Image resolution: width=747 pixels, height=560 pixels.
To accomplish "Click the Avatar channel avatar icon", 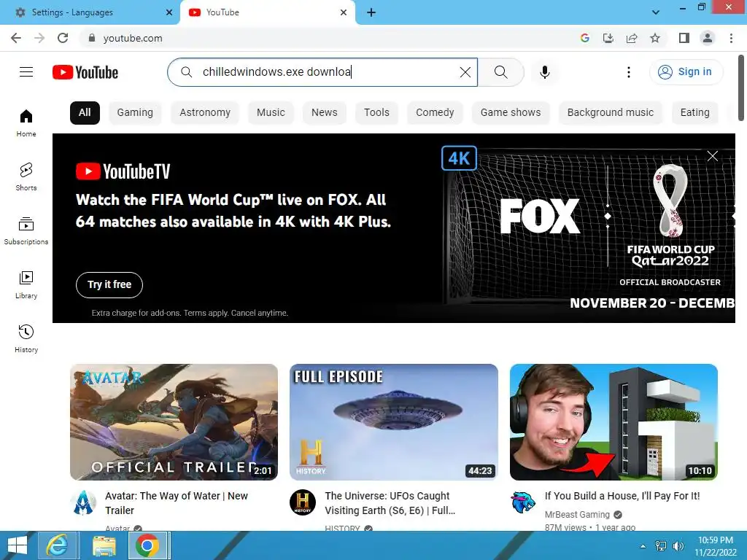I will (83, 502).
